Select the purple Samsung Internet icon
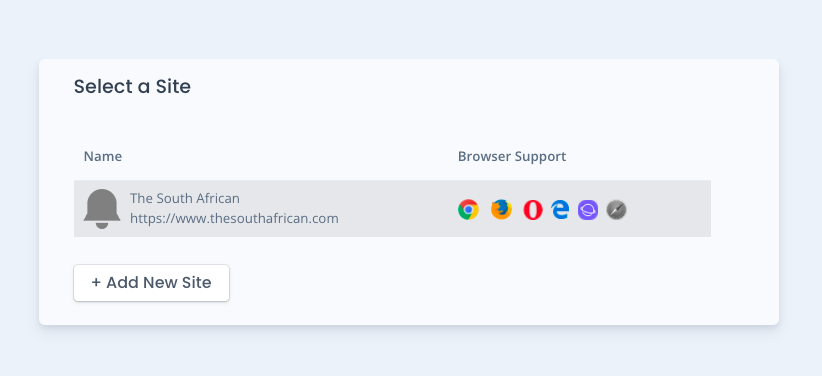 coord(588,210)
